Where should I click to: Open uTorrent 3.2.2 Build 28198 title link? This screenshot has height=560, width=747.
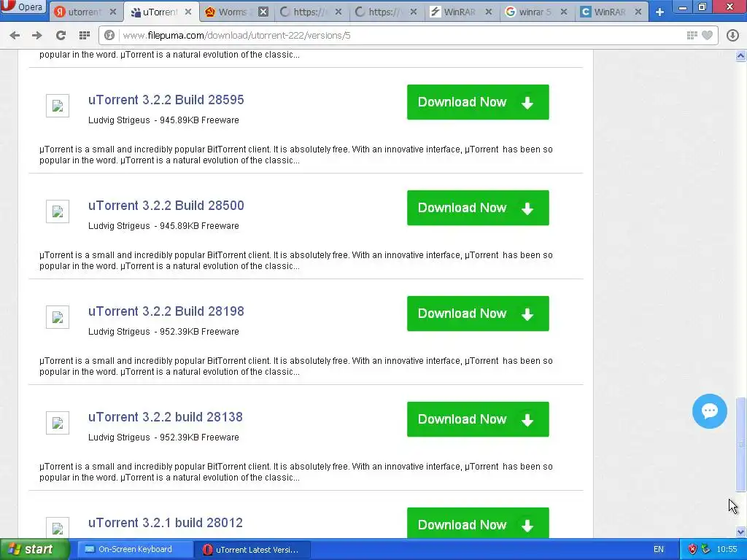pyautogui.click(x=166, y=311)
